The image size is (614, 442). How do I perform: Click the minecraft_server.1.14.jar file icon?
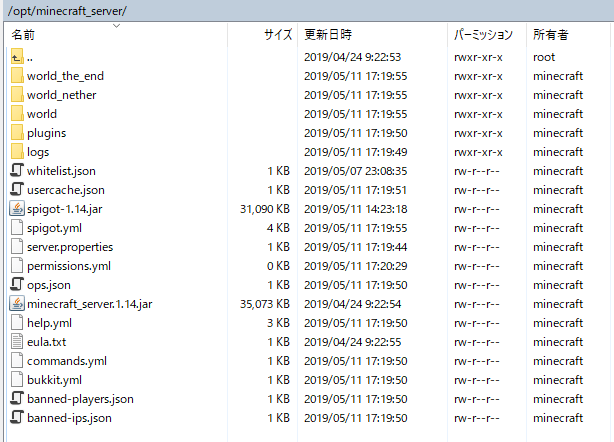16,304
